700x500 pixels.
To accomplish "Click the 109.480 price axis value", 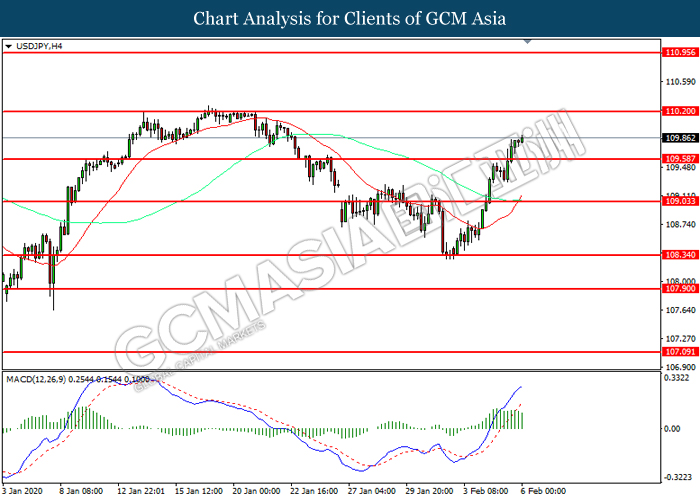I will point(680,167).
